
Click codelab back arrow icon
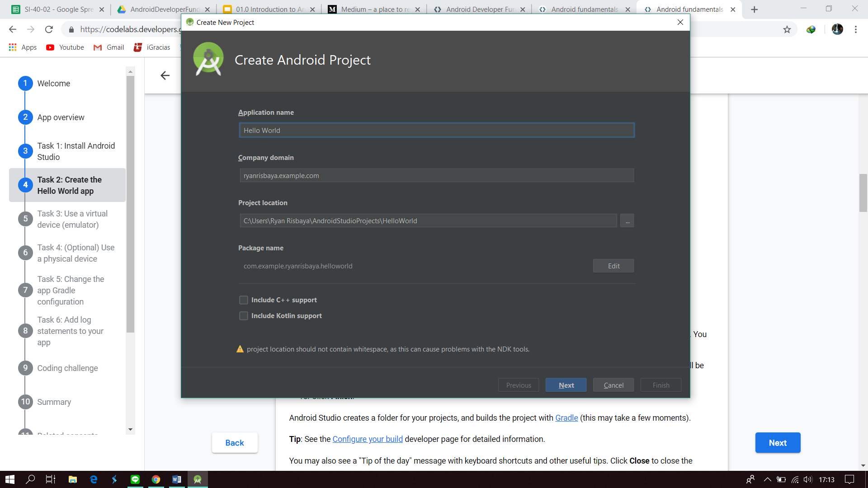[x=165, y=75]
